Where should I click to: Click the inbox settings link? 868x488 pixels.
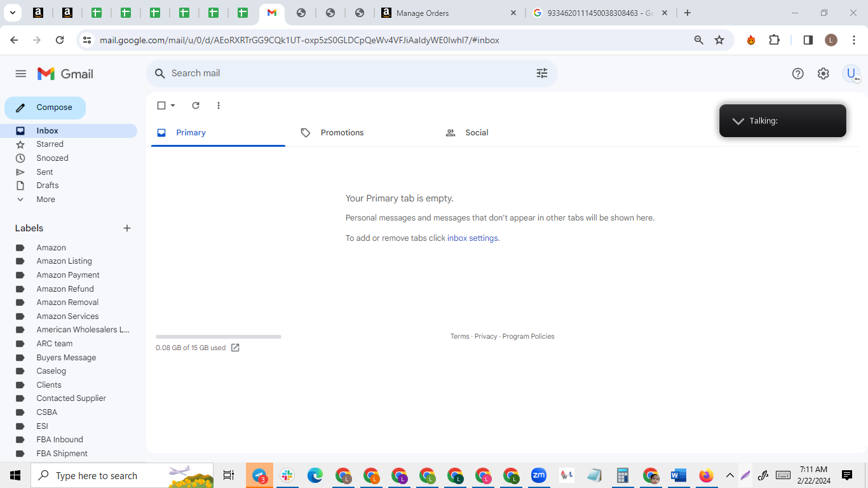(473, 238)
